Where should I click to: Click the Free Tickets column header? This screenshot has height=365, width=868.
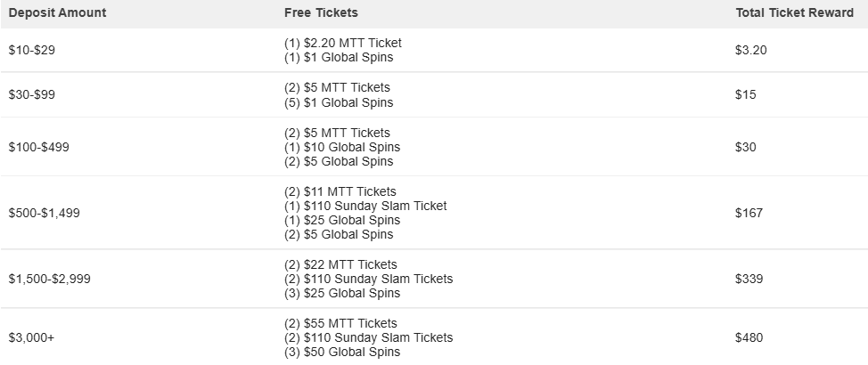coord(321,13)
